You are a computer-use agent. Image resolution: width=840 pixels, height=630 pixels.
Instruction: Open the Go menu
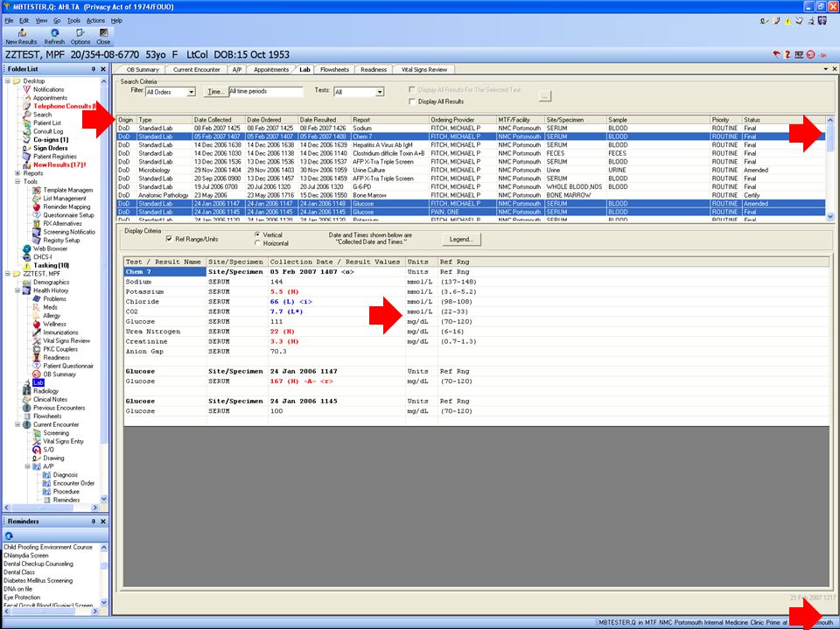tap(57, 21)
